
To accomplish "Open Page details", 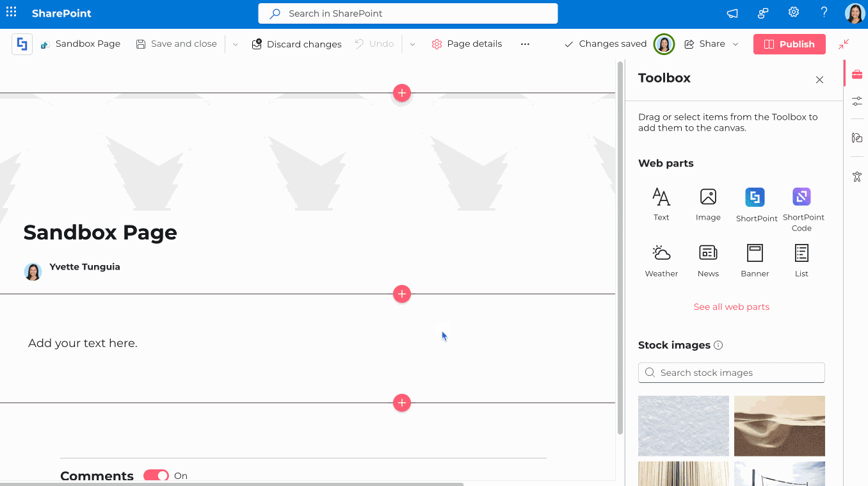I will pyautogui.click(x=467, y=44).
